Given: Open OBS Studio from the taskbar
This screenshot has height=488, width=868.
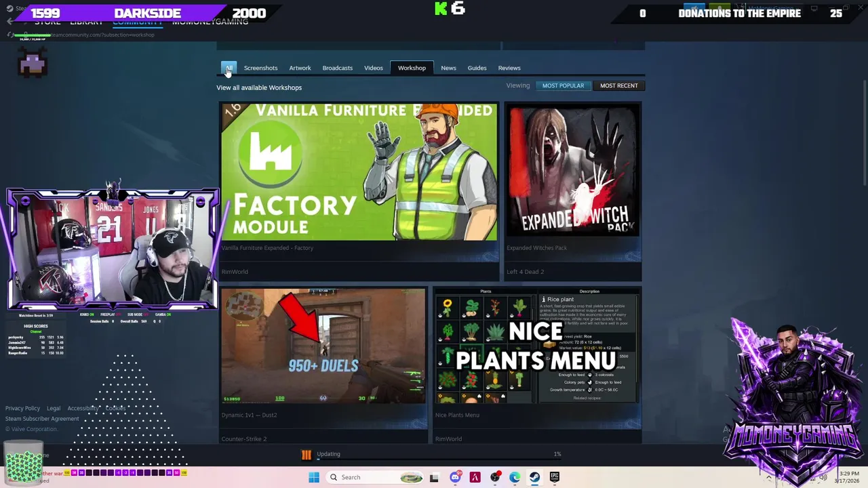Looking at the screenshot, I should click(x=496, y=477).
